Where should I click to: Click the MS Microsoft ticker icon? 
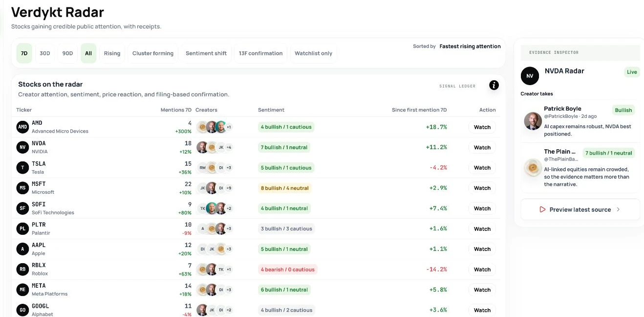click(22, 188)
